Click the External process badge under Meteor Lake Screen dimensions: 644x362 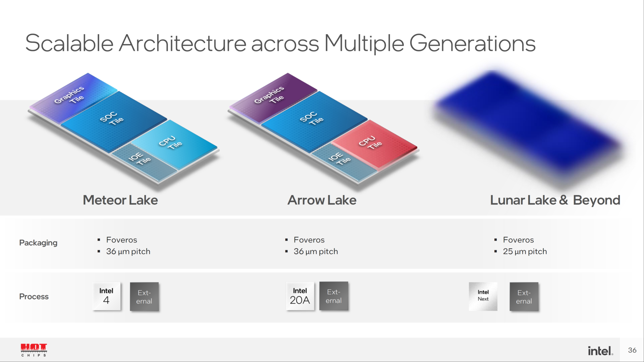click(144, 297)
